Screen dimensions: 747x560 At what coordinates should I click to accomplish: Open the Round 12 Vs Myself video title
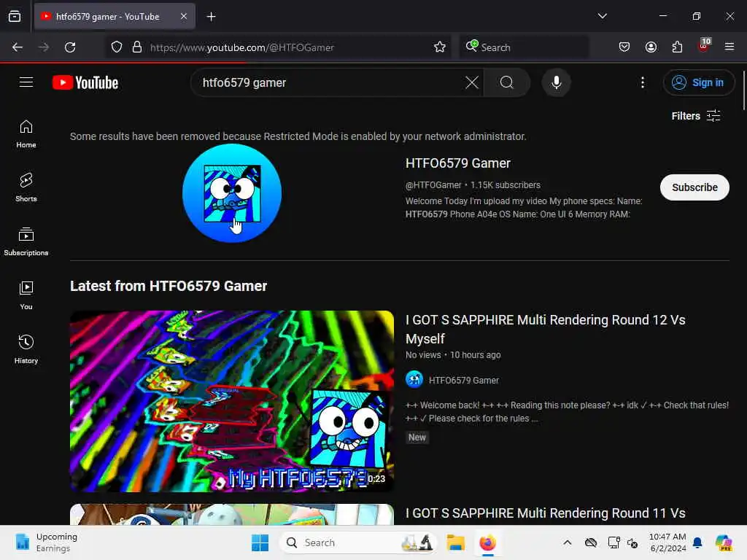click(x=545, y=329)
